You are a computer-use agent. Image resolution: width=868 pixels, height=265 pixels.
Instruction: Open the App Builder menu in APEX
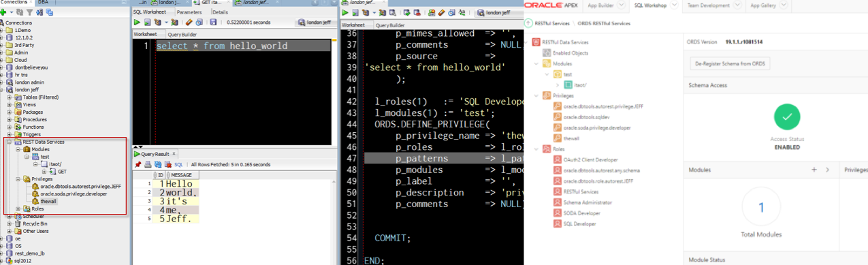pyautogui.click(x=601, y=5)
